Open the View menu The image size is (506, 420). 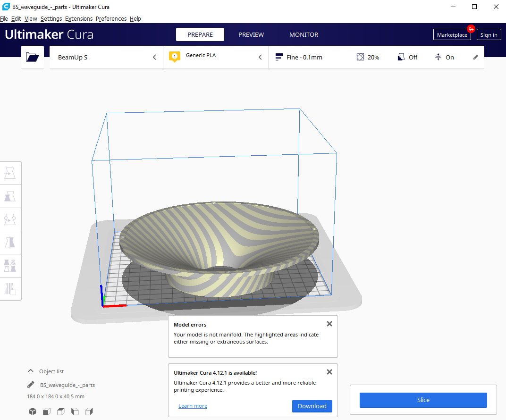coord(31,19)
